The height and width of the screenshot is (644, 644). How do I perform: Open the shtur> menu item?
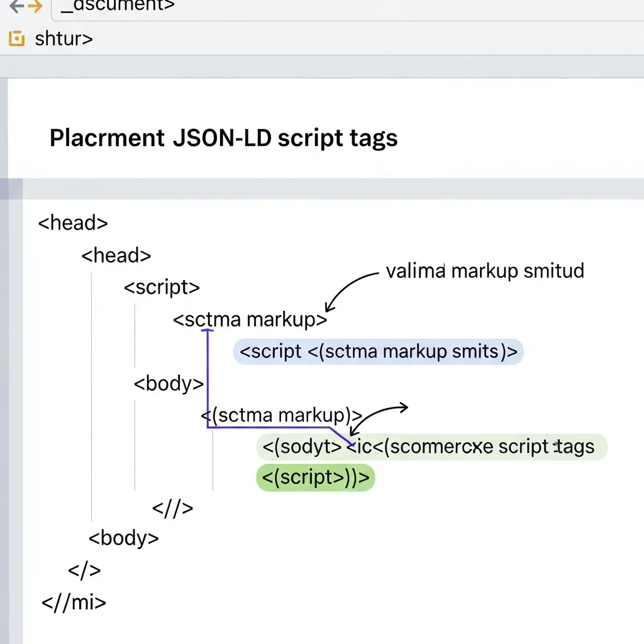[63, 38]
